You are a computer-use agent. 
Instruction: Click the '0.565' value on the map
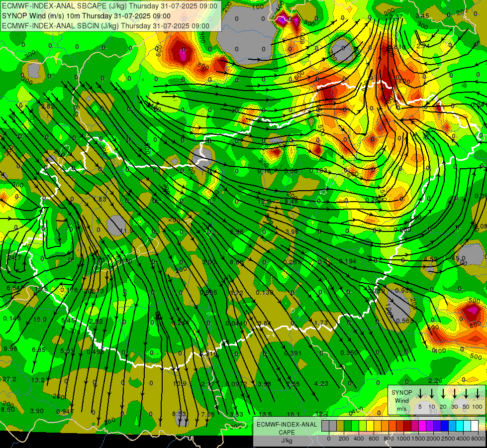click(x=405, y=321)
